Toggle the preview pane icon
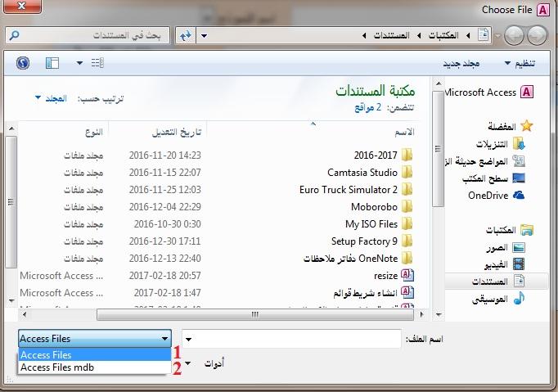Viewport: 558px width, 392px height. pos(52,63)
